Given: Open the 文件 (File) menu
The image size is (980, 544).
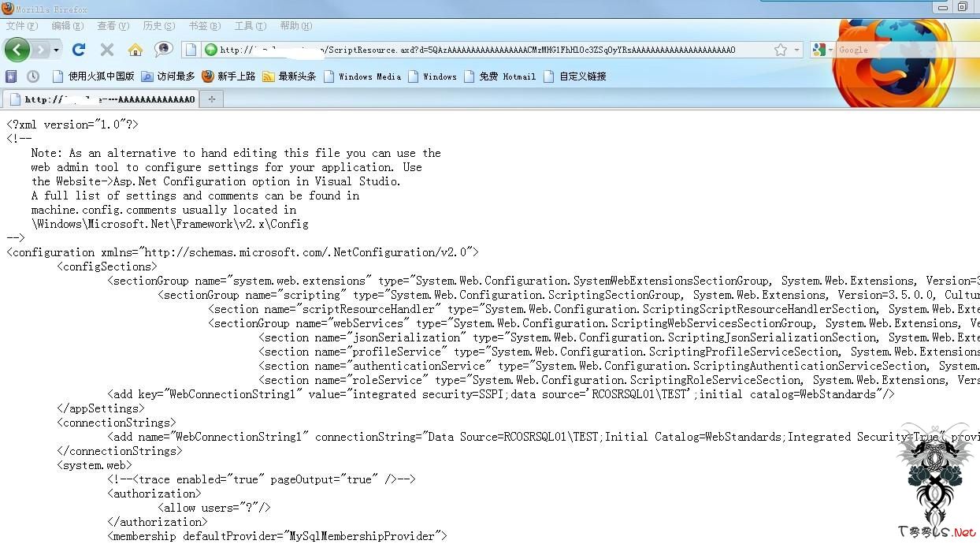Looking at the screenshot, I should (x=21, y=26).
